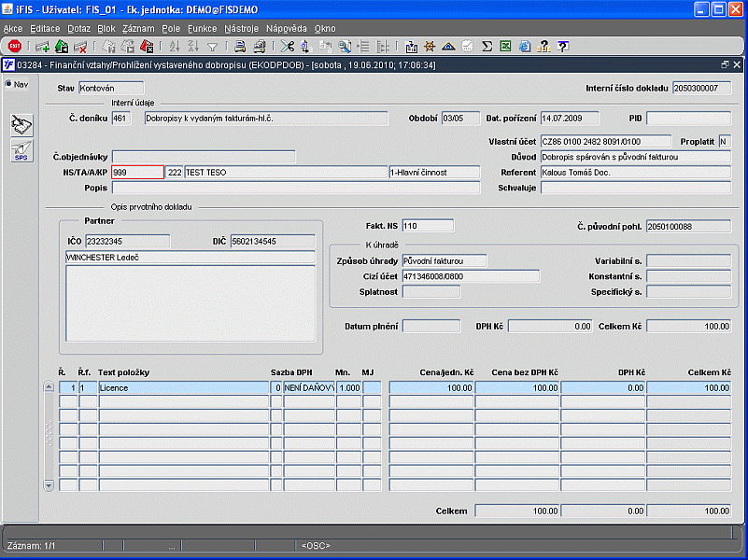748x560 pixels.
Task: Open the magnifier search icon
Action: 345,47
